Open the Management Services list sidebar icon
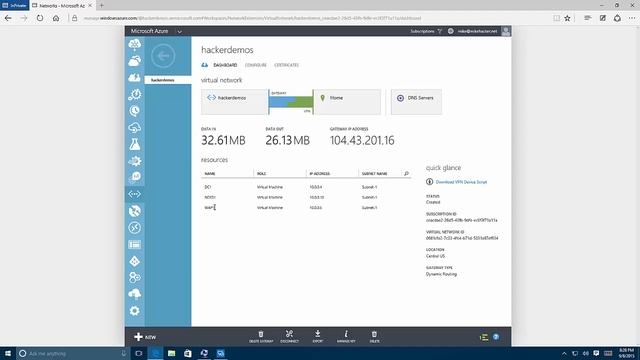 135,244
